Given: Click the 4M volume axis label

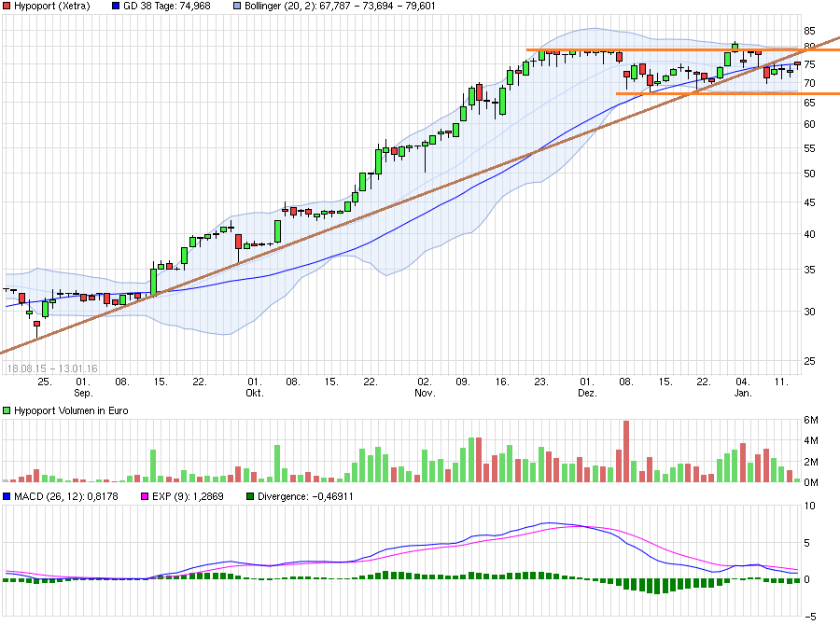Looking at the screenshot, I should point(811,441).
